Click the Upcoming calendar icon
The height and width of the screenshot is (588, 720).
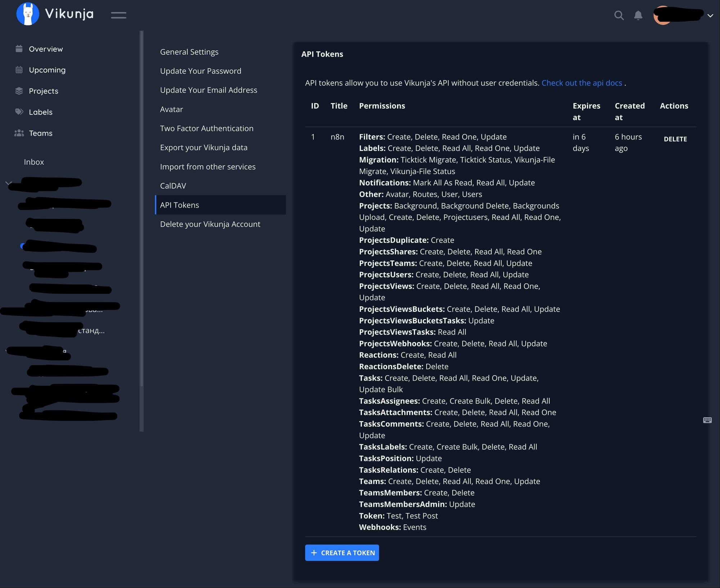(19, 70)
